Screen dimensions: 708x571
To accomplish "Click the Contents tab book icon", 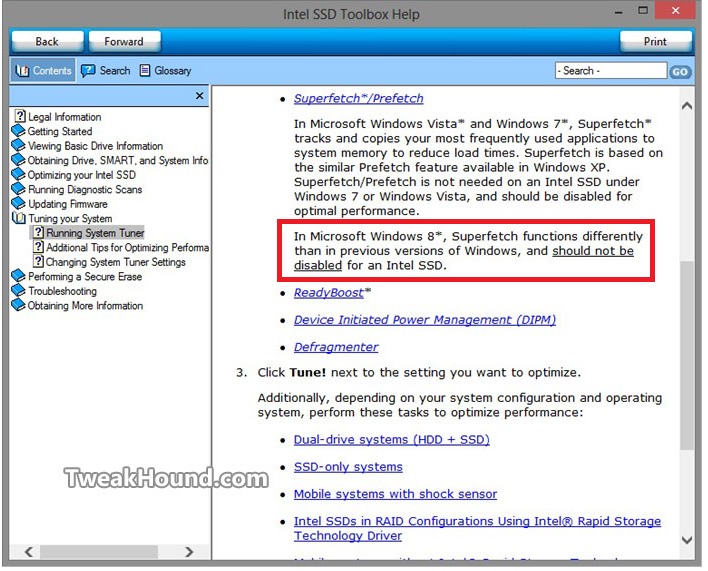I will tap(22, 71).
